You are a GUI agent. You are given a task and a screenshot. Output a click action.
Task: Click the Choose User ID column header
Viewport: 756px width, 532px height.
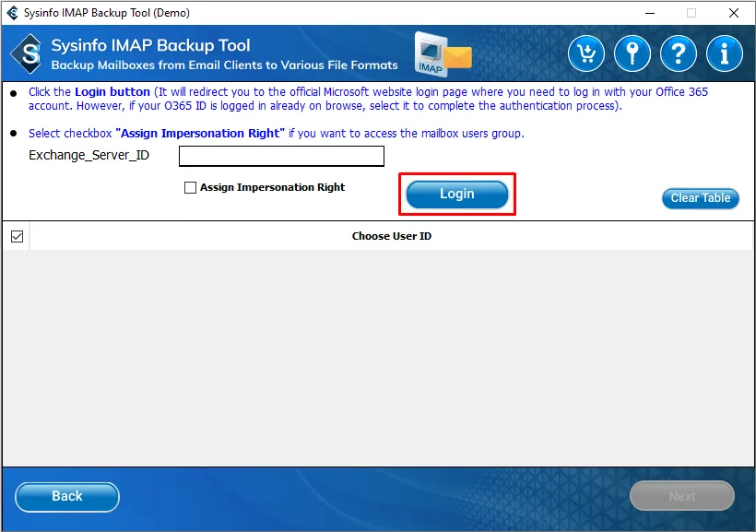(x=392, y=236)
